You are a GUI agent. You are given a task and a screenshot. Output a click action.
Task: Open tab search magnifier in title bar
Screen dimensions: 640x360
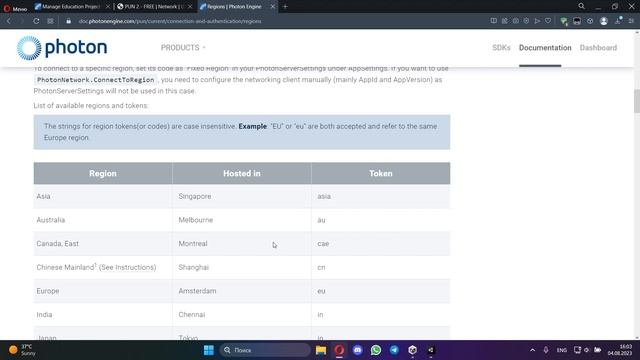coord(581,6)
